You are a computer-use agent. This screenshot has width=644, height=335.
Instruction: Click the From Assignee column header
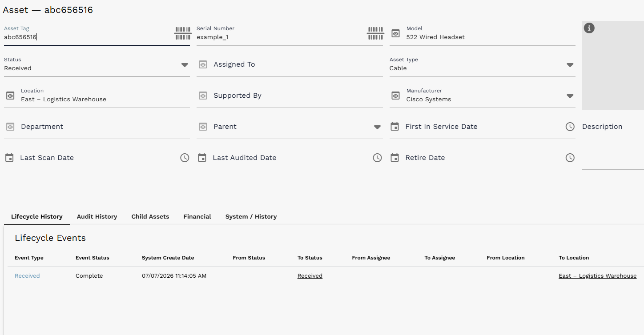(x=371, y=258)
